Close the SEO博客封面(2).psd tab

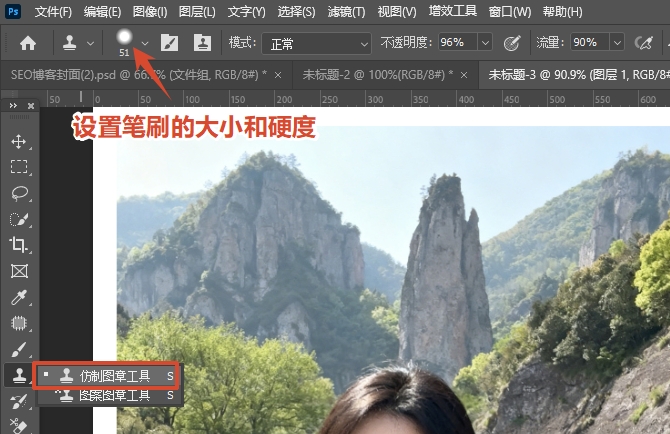278,75
